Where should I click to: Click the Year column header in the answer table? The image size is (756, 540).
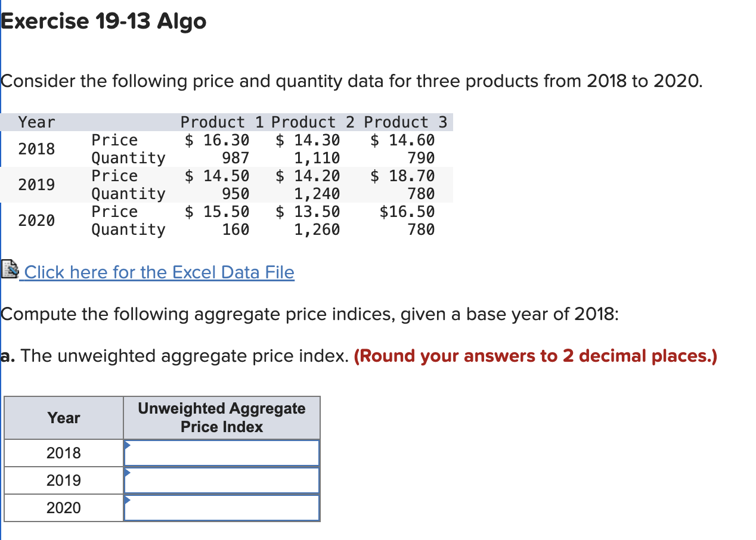pyautogui.click(x=63, y=417)
